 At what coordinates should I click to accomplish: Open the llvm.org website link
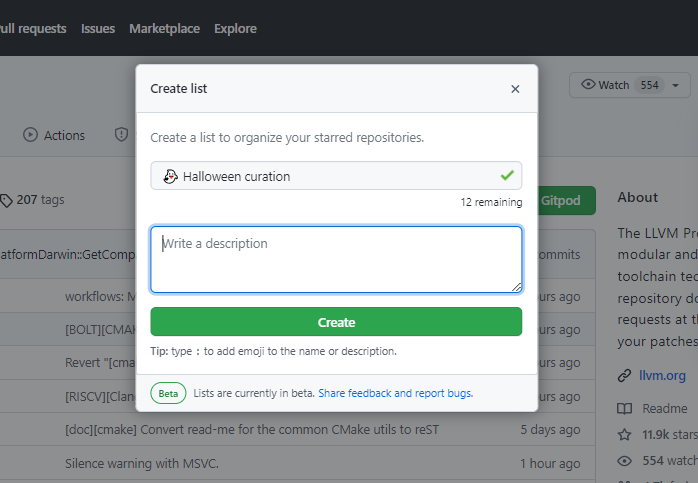[x=662, y=376]
